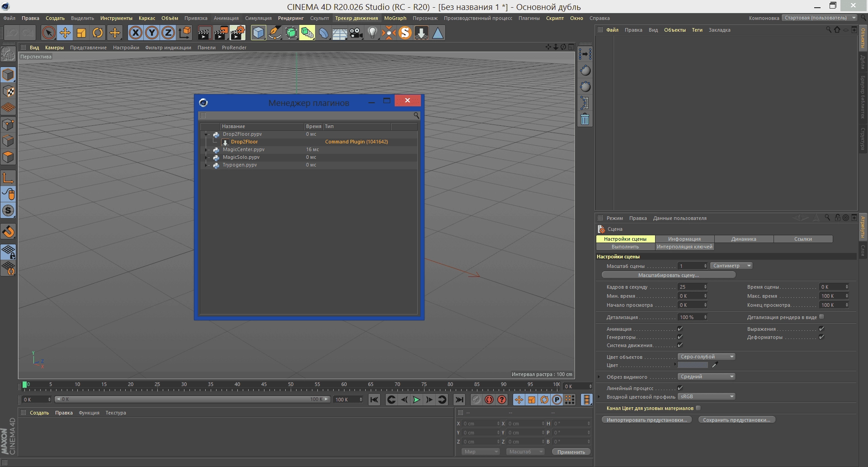Viewport: 868px width, 467px height.
Task: Jump to the end of animation
Action: 459,400
